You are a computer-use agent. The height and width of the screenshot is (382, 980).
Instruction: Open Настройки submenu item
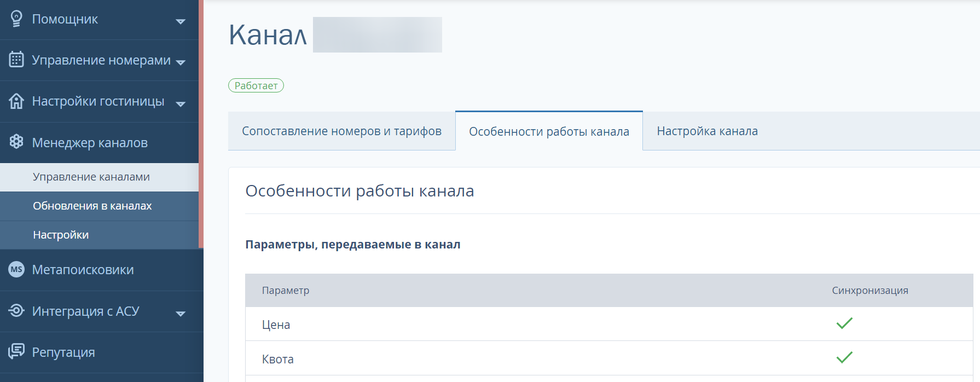99,235
